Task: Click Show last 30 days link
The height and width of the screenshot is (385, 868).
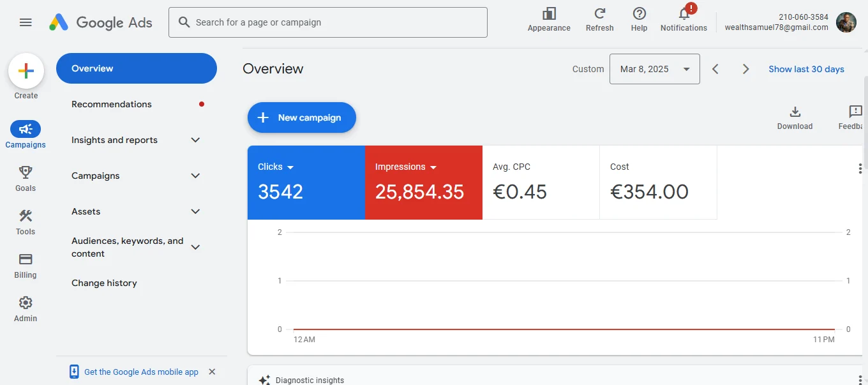Action: coord(806,69)
